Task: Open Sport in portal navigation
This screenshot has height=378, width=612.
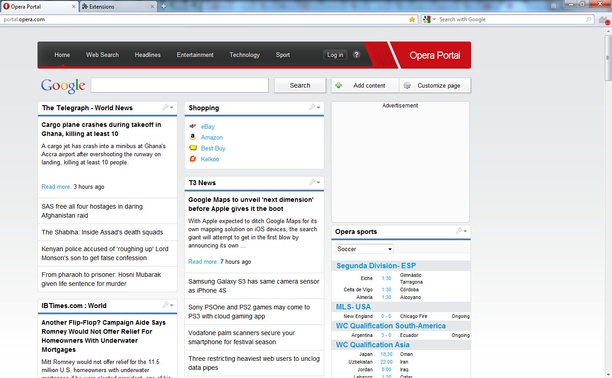Action: [x=283, y=55]
